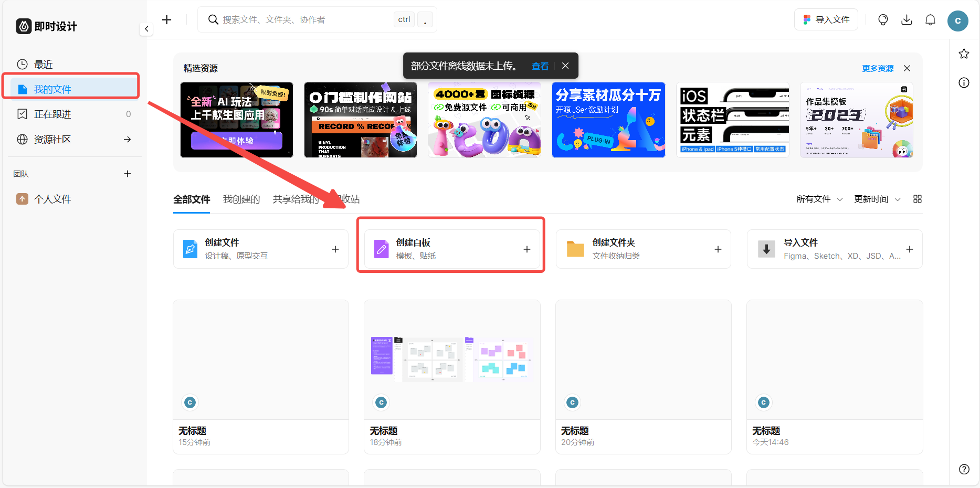Screen dimensions: 980x488
Task: Open the 无标题 whiteboard from 18分钟前
Action: pos(452,377)
